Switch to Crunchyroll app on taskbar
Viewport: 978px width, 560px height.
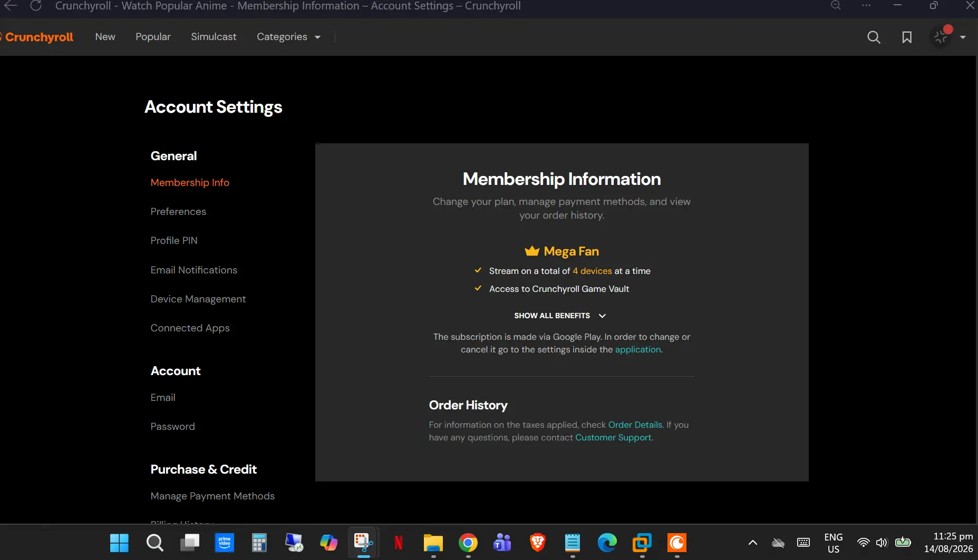pos(676,543)
